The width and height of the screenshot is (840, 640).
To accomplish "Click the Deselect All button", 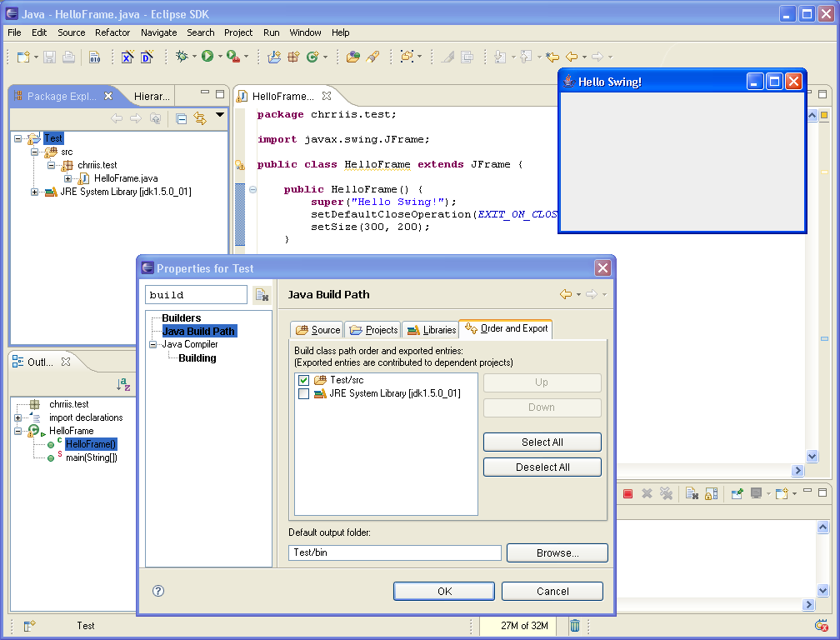I will coord(542,467).
